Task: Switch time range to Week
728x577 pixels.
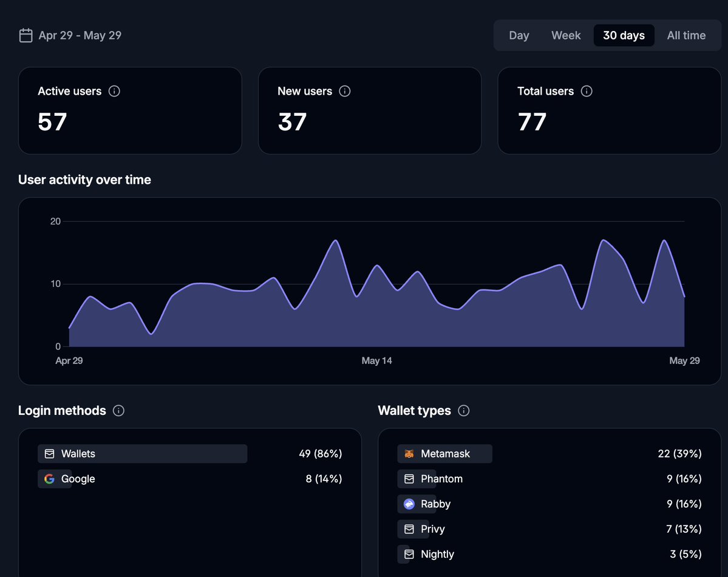Action: coord(566,35)
